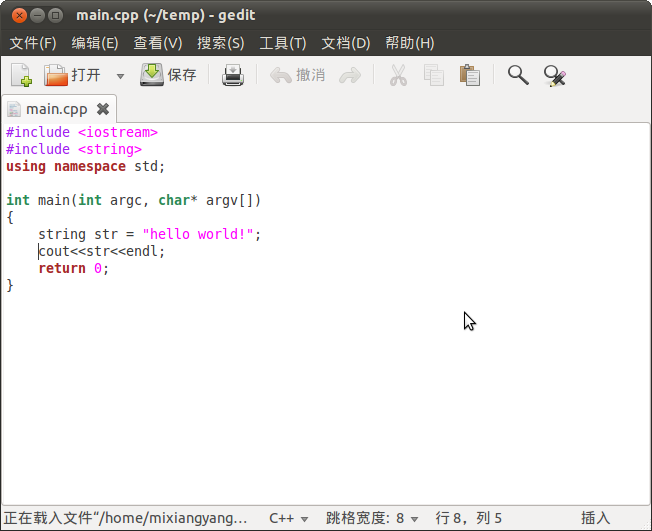Create a new document with the toolbar icon
652x531 pixels.
pyautogui.click(x=21, y=75)
